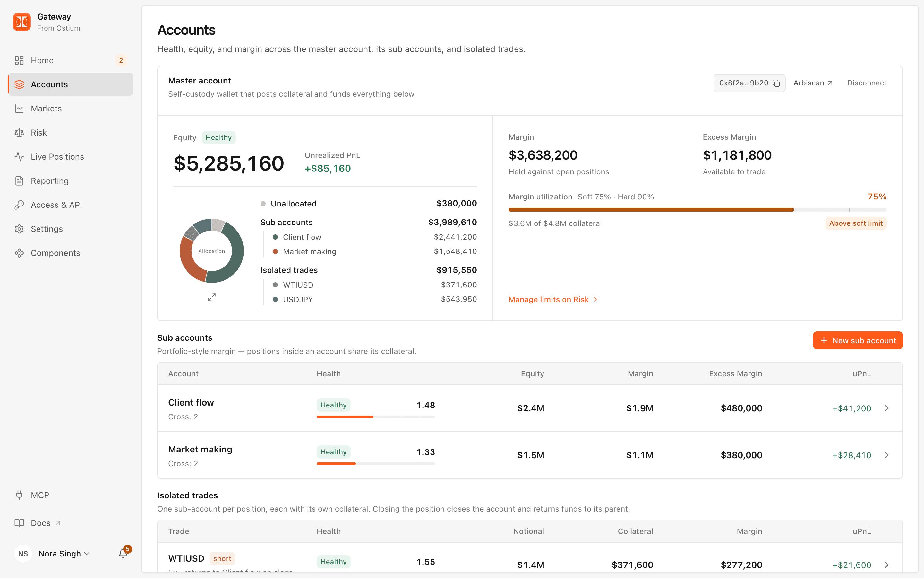Viewport: 924px width, 578px height.
Task: Expand the Allocation donut chart
Action: click(211, 297)
